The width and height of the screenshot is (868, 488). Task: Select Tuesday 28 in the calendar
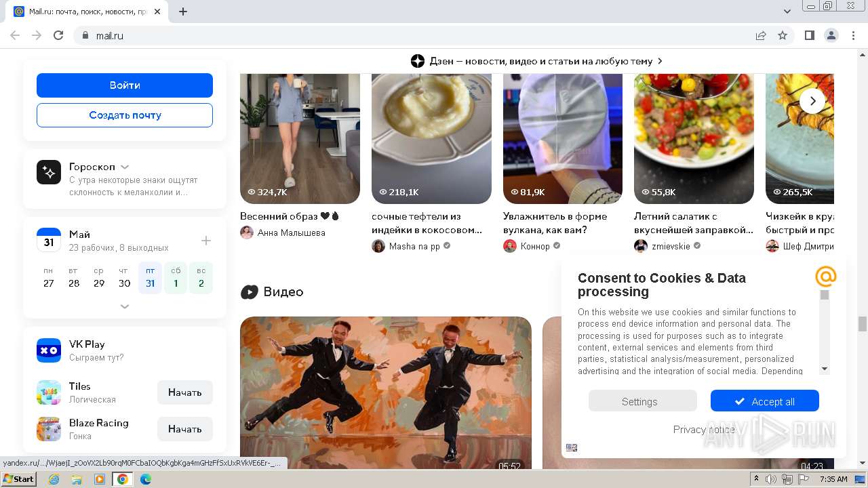[x=74, y=278]
